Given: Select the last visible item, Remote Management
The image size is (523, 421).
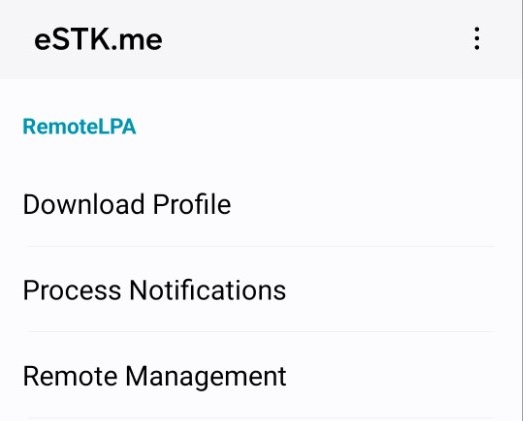Looking at the screenshot, I should click(x=261, y=375).
